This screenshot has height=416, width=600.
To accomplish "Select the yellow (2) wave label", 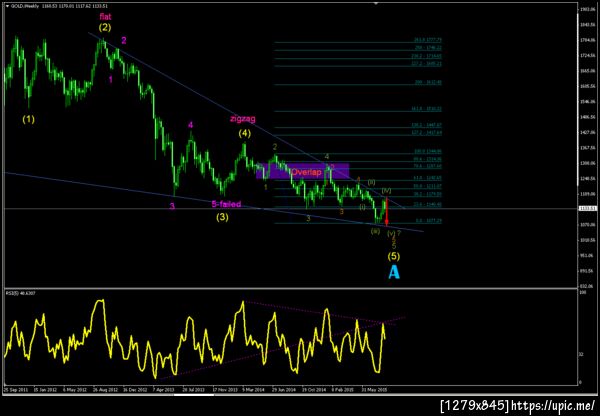I will (x=104, y=28).
